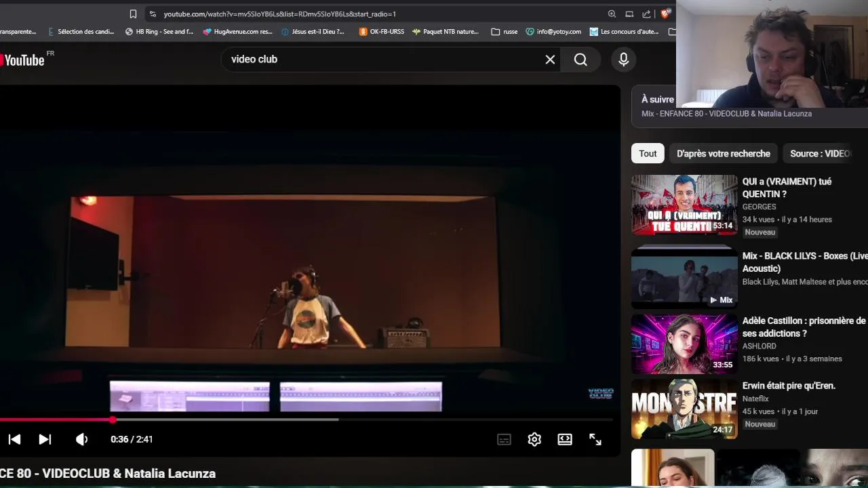This screenshot has height=488, width=868.
Task: Jump to the previous video in the playlist
Action: click(14, 439)
